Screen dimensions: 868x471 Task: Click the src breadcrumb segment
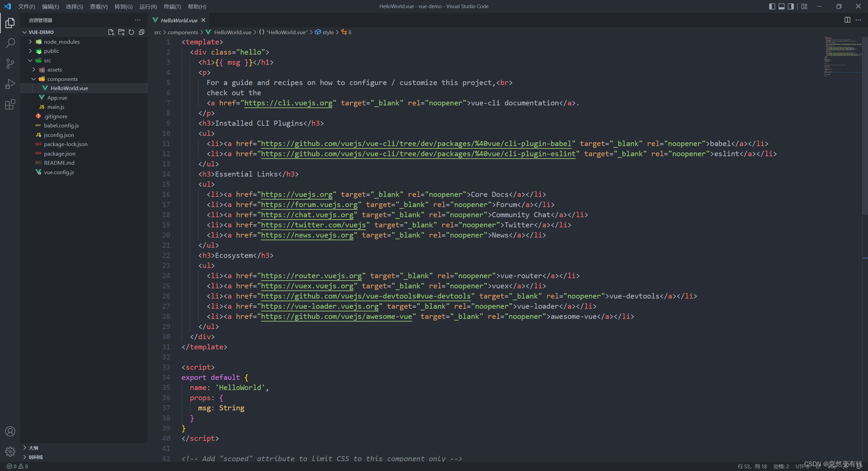158,32
